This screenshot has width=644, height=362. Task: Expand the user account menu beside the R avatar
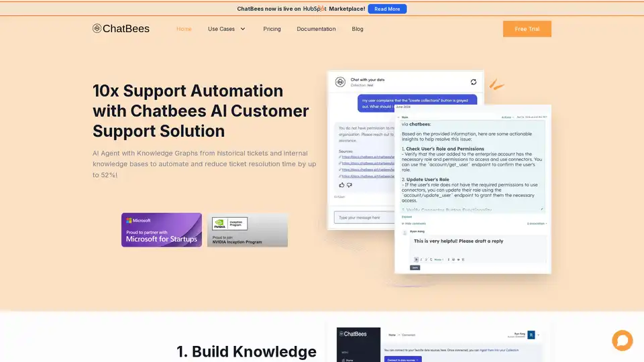click(x=539, y=334)
